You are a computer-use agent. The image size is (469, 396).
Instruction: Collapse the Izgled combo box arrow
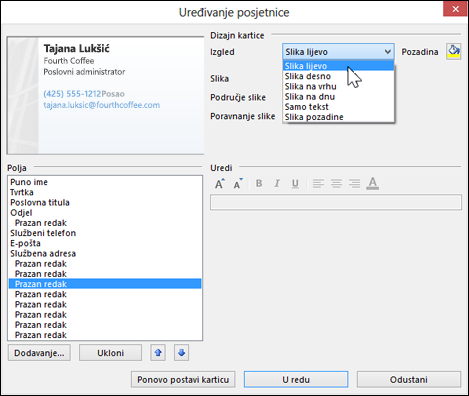pyautogui.click(x=387, y=52)
